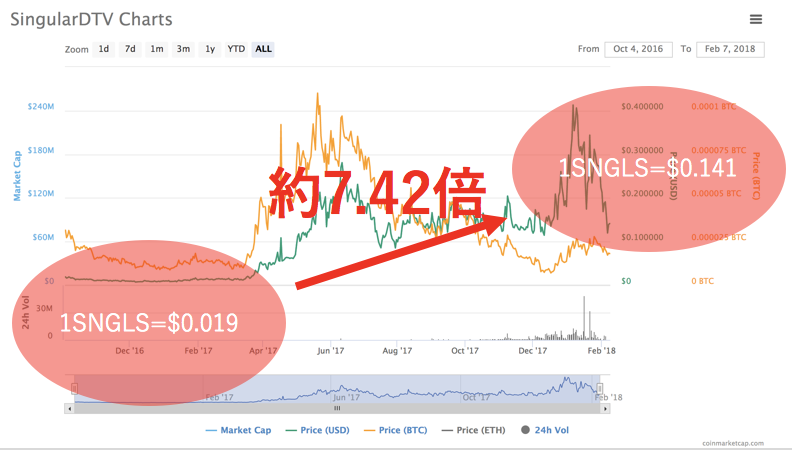
Task: Click the left navigator range handle
Action: [74, 388]
